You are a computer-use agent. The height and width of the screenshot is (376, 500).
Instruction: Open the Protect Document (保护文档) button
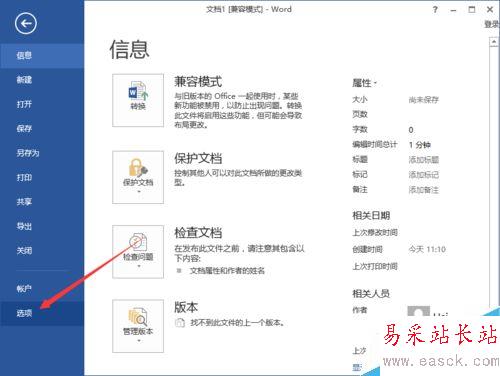(x=138, y=177)
